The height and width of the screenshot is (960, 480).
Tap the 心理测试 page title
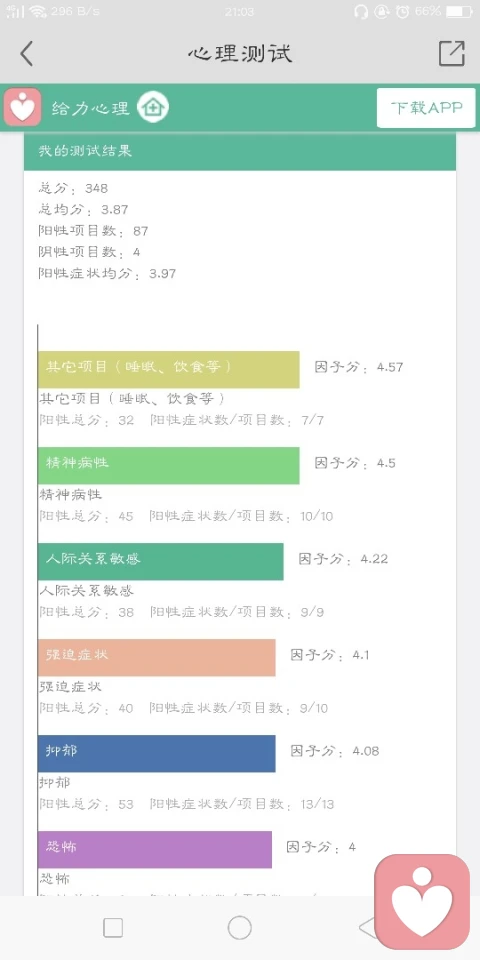pyautogui.click(x=240, y=53)
